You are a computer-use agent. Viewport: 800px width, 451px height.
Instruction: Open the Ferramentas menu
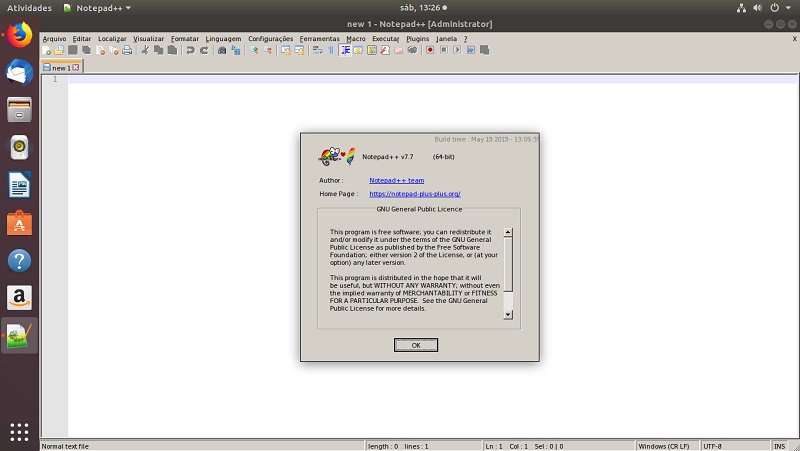point(319,39)
